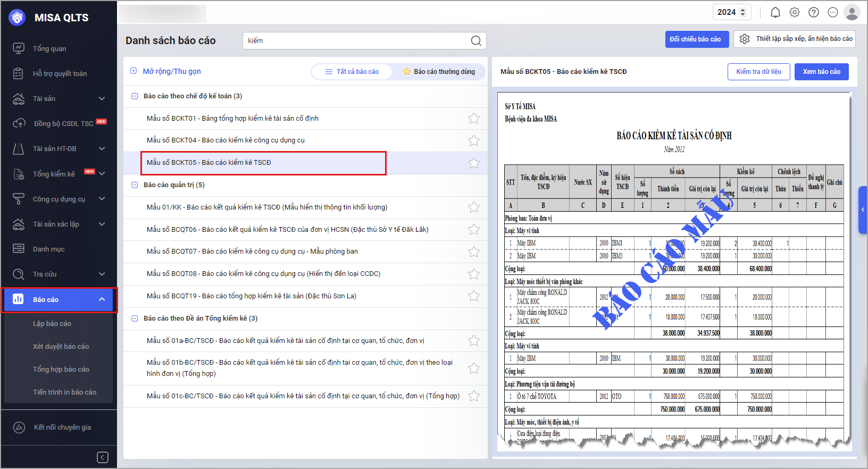This screenshot has width=868, height=469.
Task: Click 'Xem báo cáo' button
Action: (x=821, y=72)
